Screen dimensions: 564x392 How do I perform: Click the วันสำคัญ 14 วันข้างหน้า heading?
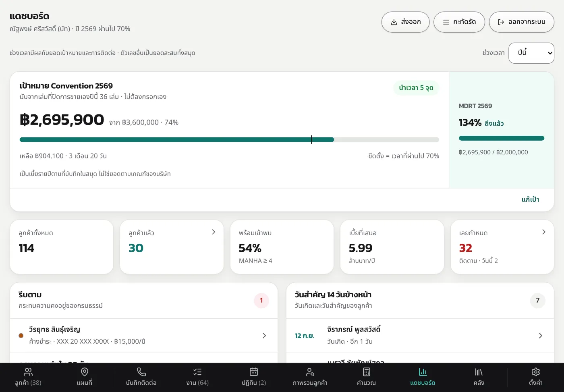pos(333,295)
